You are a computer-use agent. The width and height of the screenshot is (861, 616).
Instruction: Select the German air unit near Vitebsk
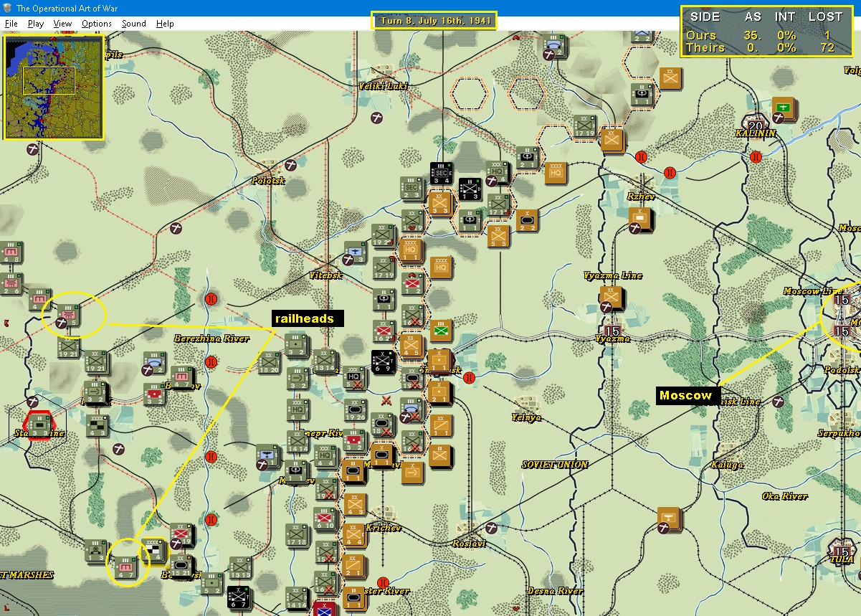pyautogui.click(x=356, y=252)
